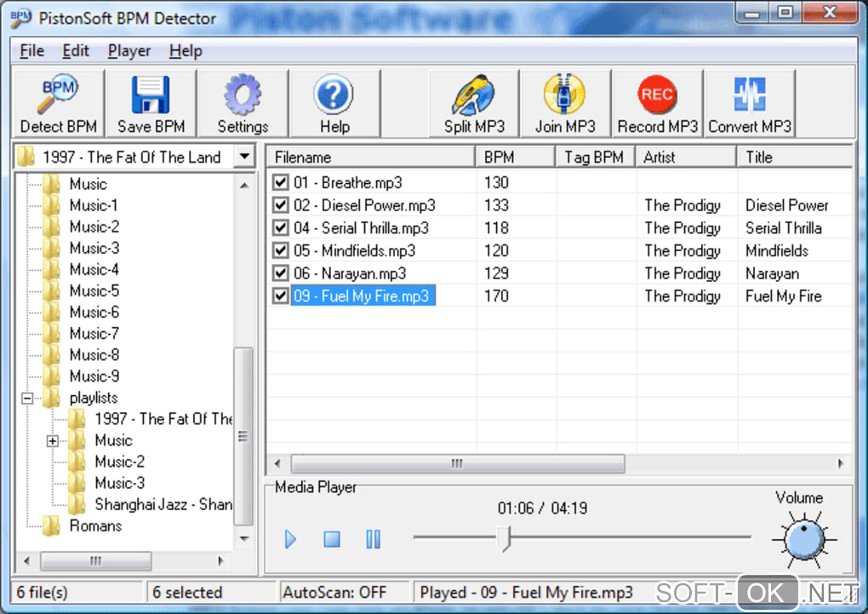Open Settings via the gear icon
868x614 pixels.
pos(243,95)
